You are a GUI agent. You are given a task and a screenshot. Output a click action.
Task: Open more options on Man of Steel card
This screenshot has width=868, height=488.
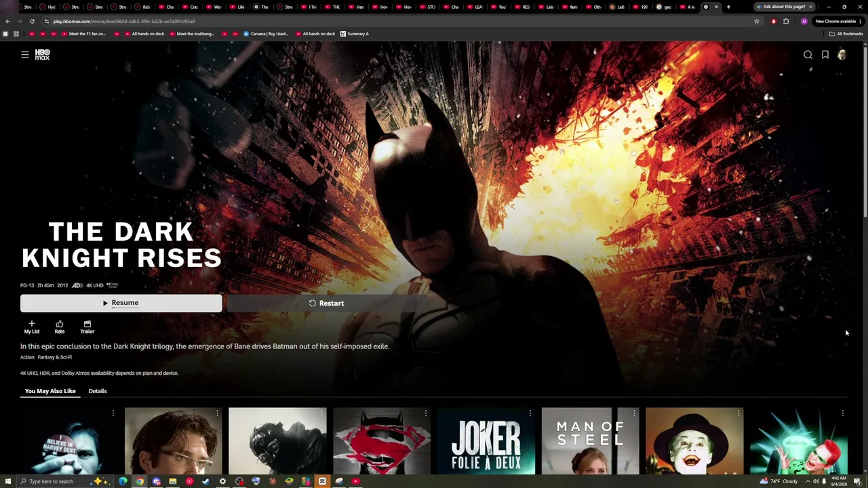click(x=634, y=413)
